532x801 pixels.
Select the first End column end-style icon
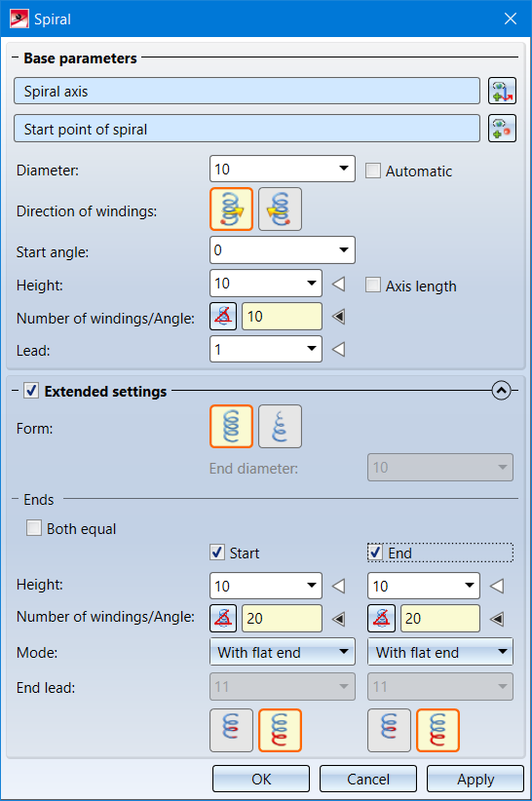click(x=389, y=730)
